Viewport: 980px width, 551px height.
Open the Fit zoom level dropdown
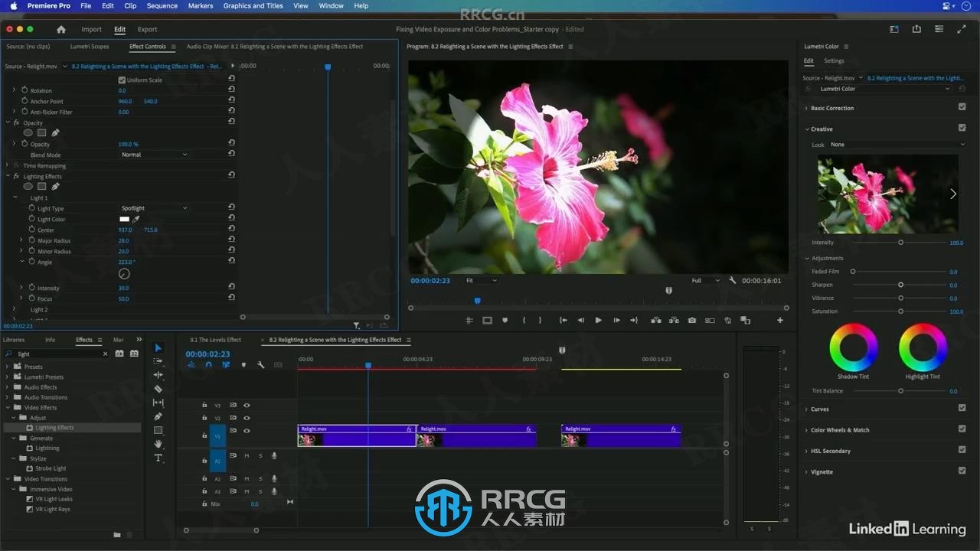481,281
